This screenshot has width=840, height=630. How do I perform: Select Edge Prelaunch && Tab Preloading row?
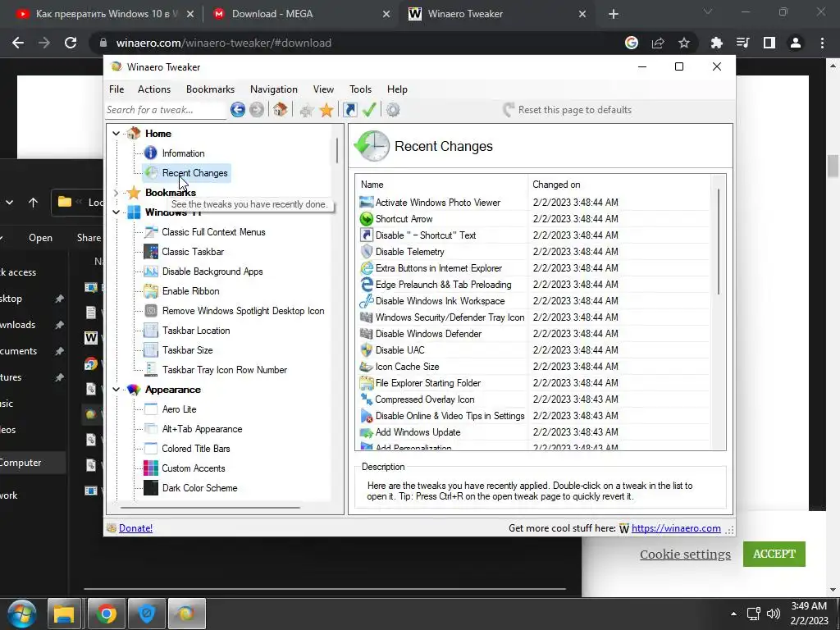532,285
